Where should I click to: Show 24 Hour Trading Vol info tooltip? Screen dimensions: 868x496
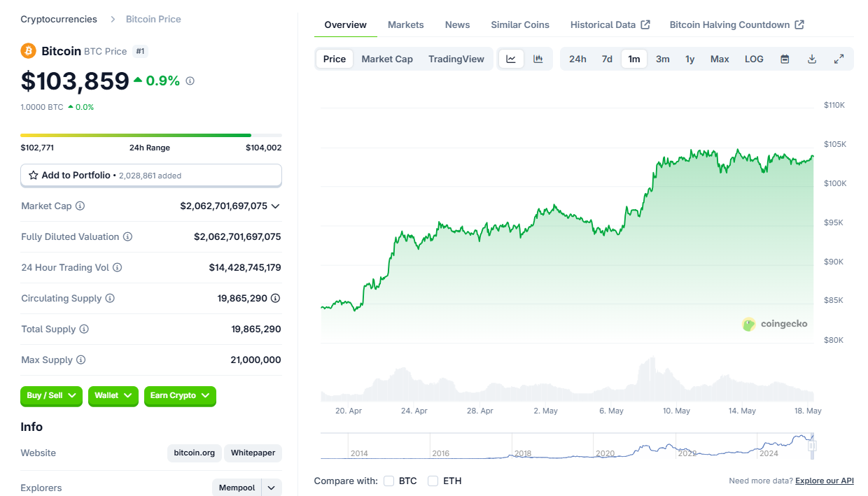[x=117, y=268]
